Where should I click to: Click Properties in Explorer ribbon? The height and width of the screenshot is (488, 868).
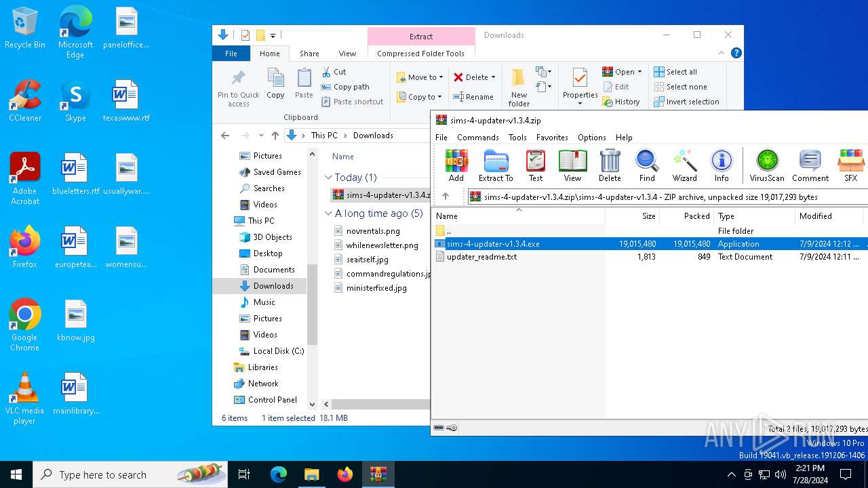click(580, 87)
